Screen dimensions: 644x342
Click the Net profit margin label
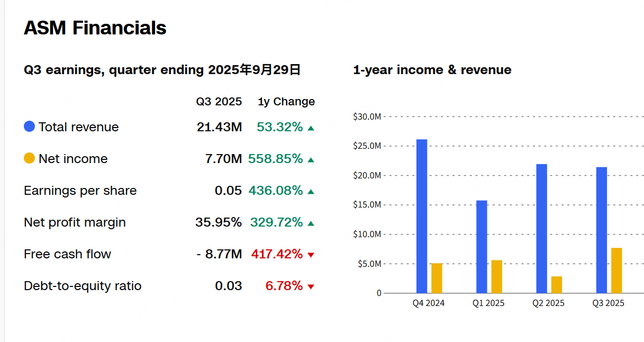75,222
